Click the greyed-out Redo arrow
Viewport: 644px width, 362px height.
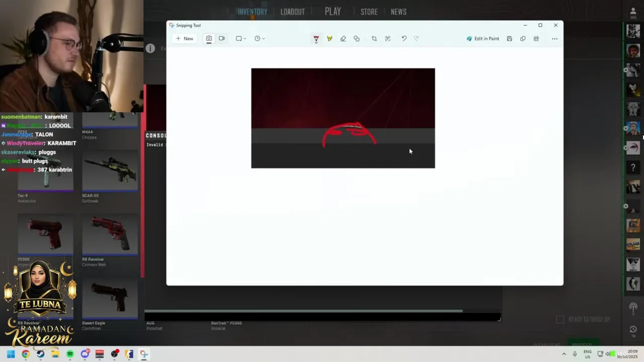(x=416, y=39)
